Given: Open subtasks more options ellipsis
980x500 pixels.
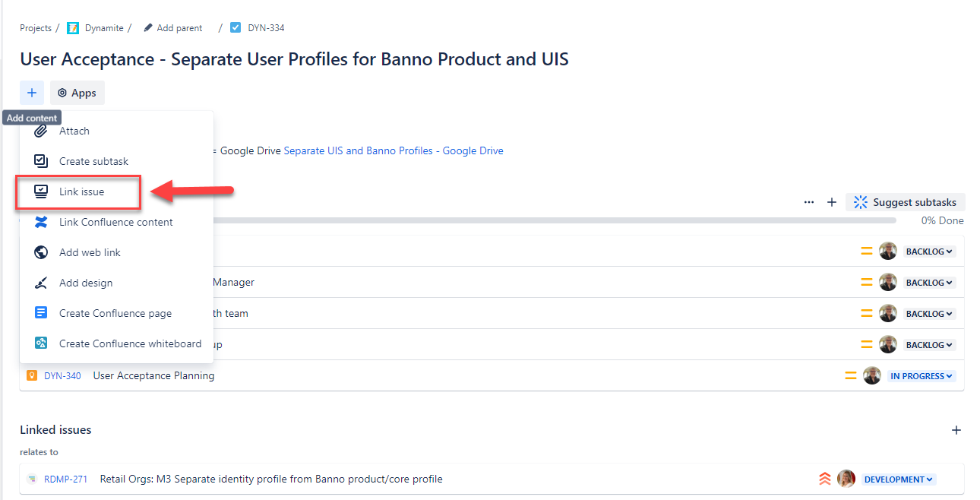Looking at the screenshot, I should pos(809,202).
